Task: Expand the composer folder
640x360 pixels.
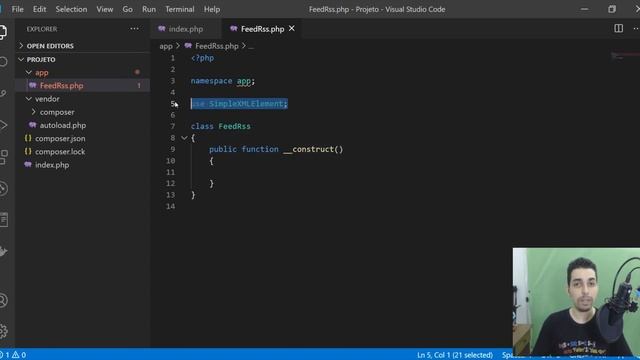Action: click(x=33, y=112)
